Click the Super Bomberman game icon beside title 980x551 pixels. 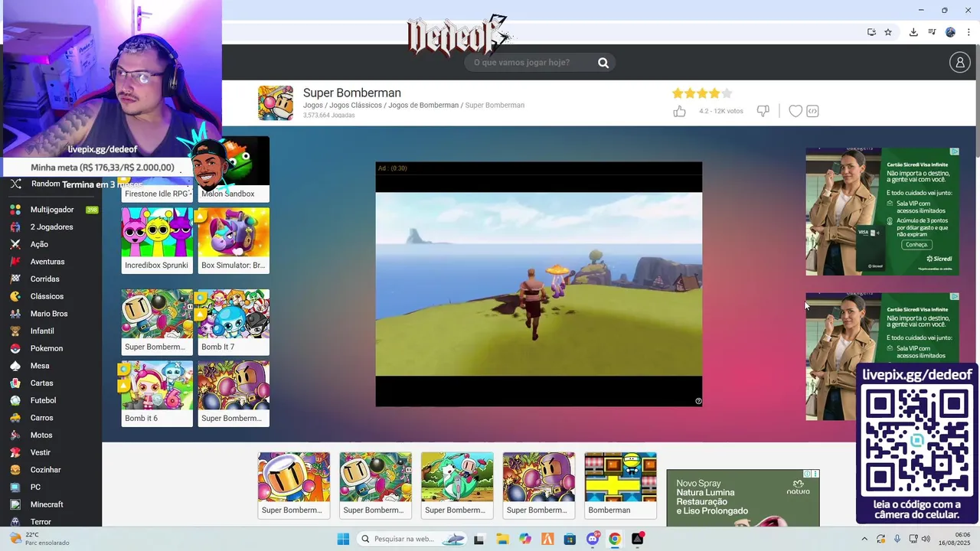click(276, 103)
